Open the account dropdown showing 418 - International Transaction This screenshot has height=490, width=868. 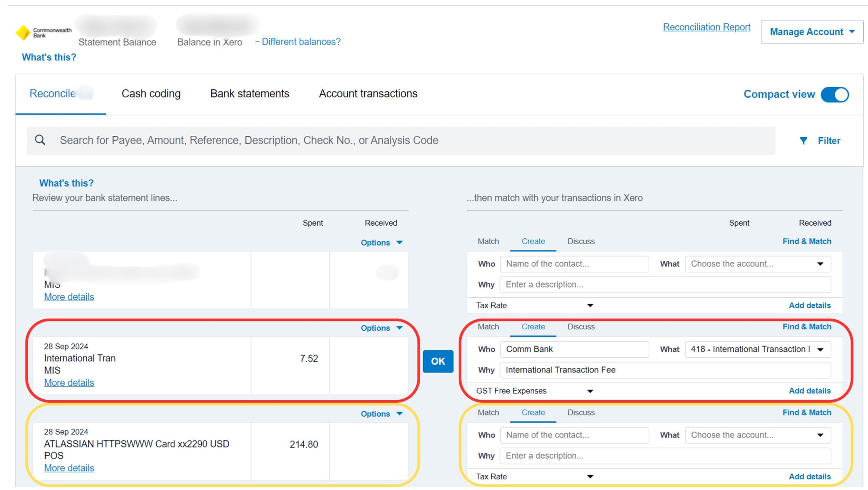[x=757, y=349]
